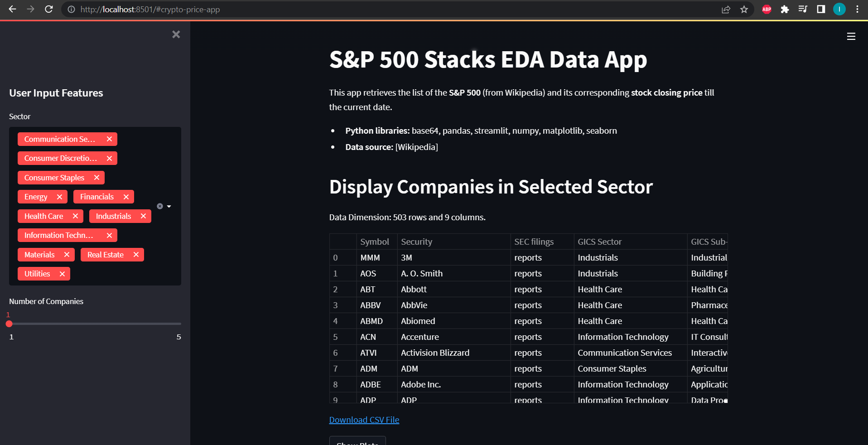Remove Information Technology sector tag

[x=109, y=235]
